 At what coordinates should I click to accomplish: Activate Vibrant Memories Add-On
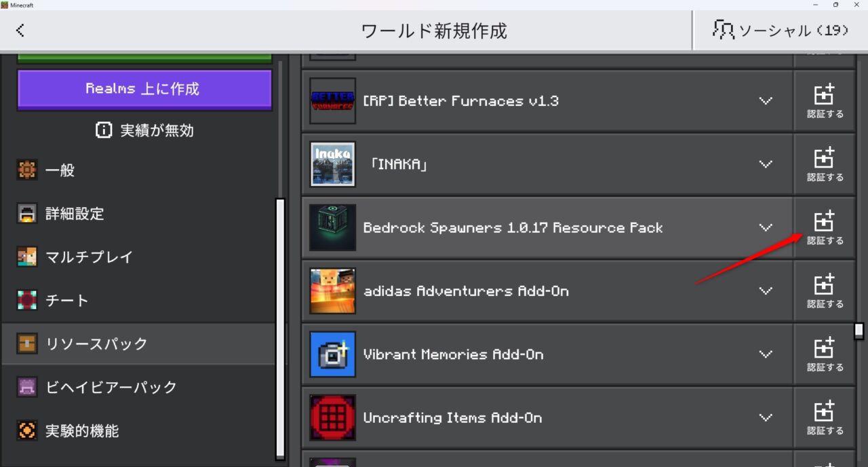coord(825,354)
